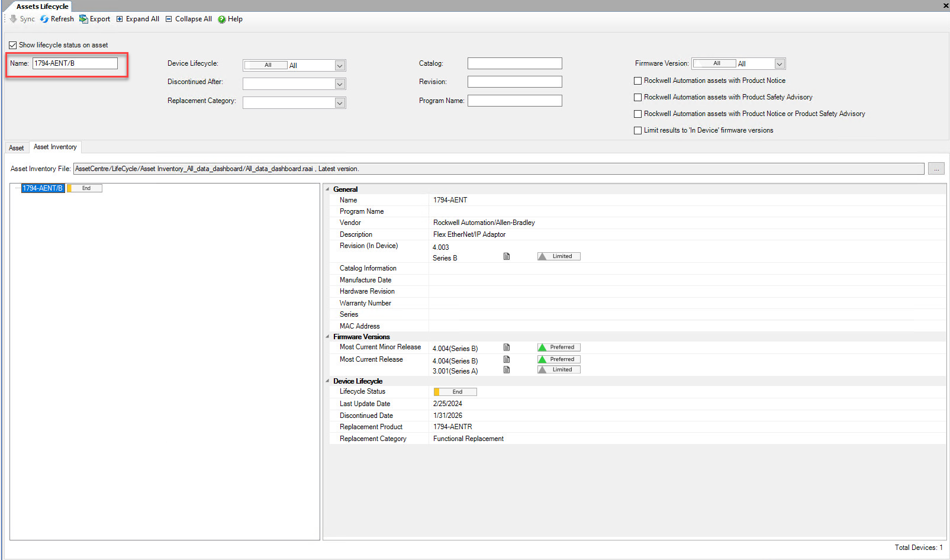Image resolution: width=950 pixels, height=560 pixels.
Task: Click the Program Name input field
Action: (x=515, y=101)
